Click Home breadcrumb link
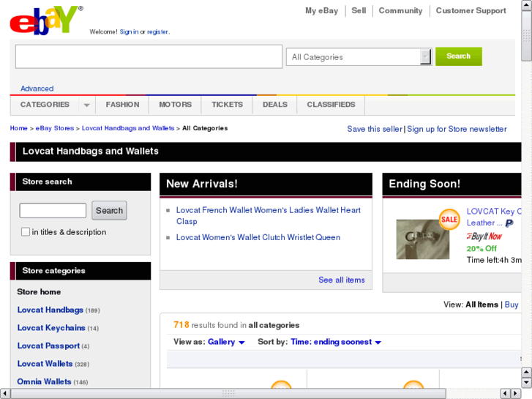This screenshot has height=399, width=532. 19,128
